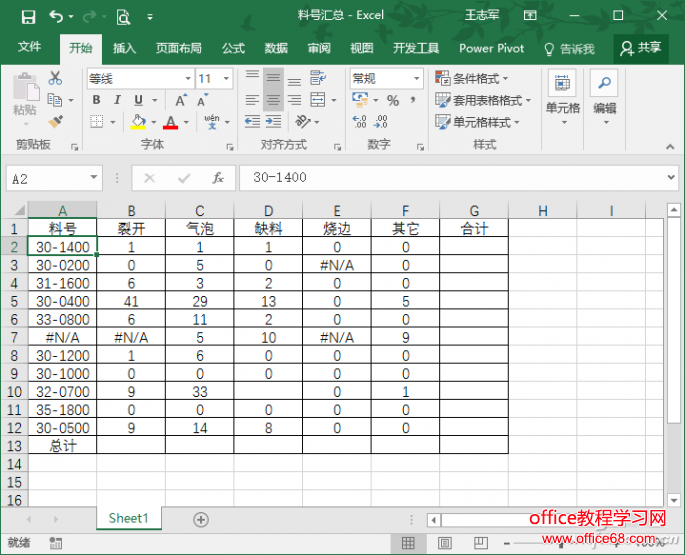Click the Increase Font Size icon
685x555 pixels.
click(x=181, y=100)
